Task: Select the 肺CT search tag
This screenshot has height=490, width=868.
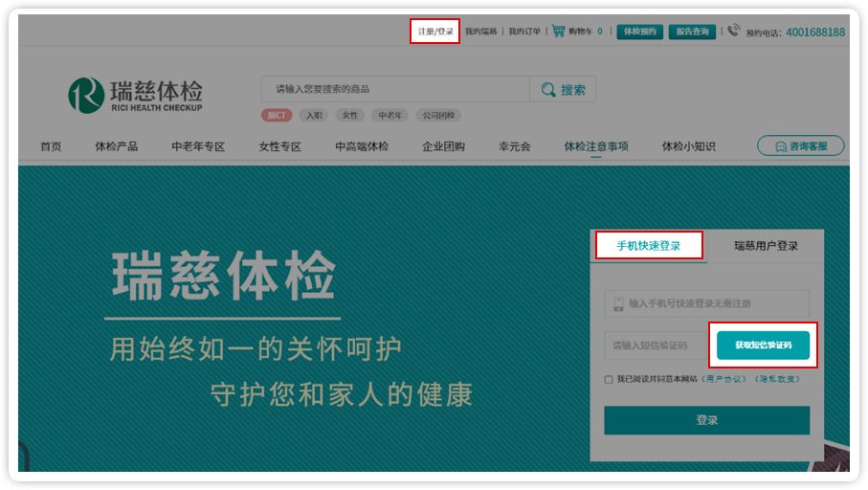Action: point(277,115)
